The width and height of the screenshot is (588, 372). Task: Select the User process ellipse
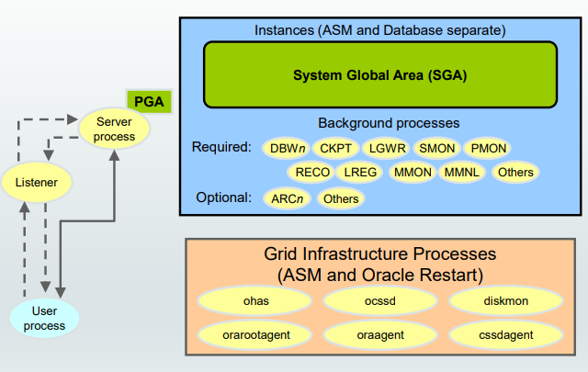44,319
